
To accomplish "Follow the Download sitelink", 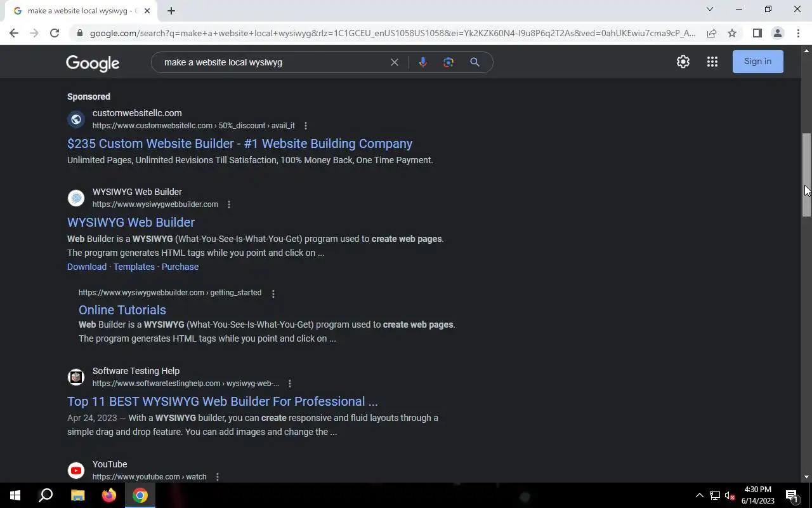I will pos(87,267).
